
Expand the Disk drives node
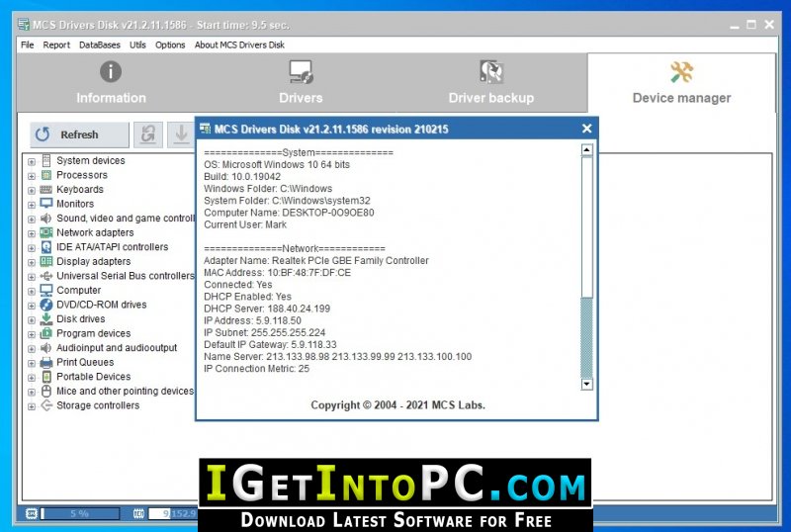(x=32, y=320)
